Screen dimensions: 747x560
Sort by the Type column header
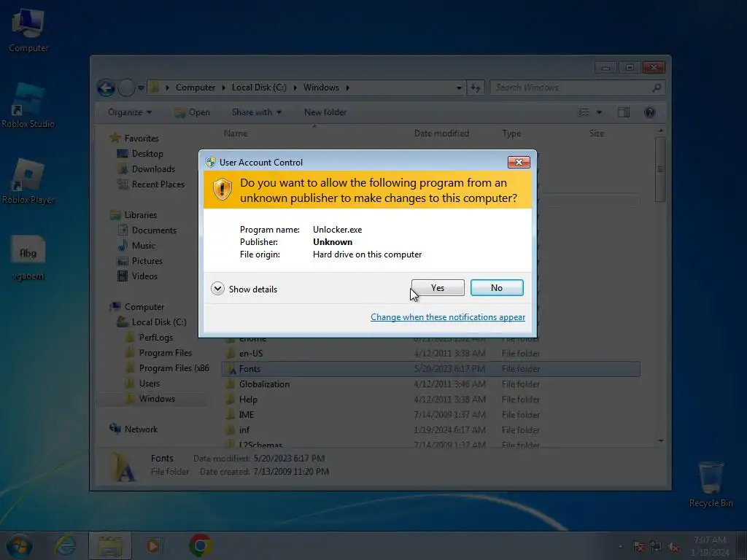[x=511, y=133]
